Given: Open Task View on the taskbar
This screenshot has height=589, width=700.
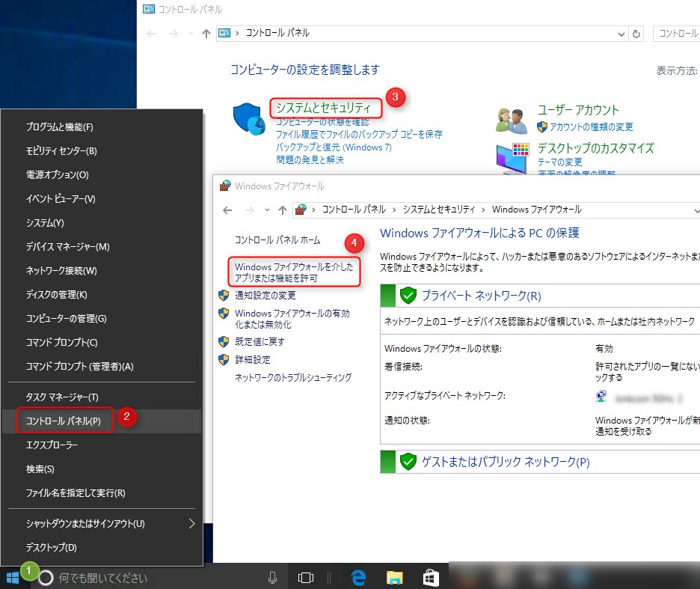Looking at the screenshot, I should coord(305,577).
